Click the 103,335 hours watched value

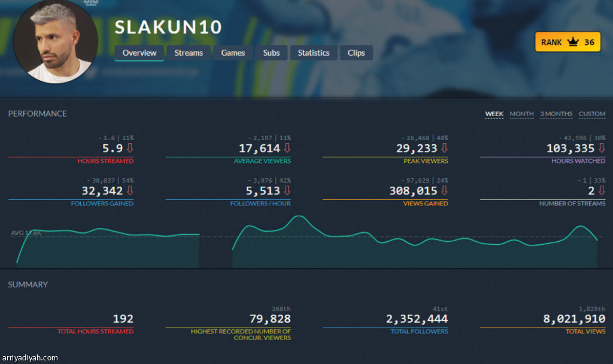point(570,148)
